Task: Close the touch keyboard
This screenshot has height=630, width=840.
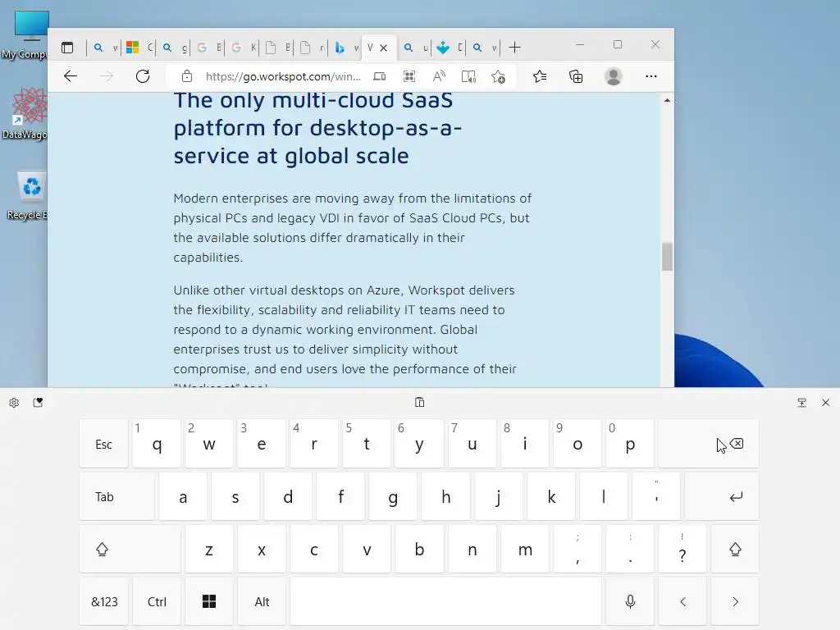Action: click(825, 403)
